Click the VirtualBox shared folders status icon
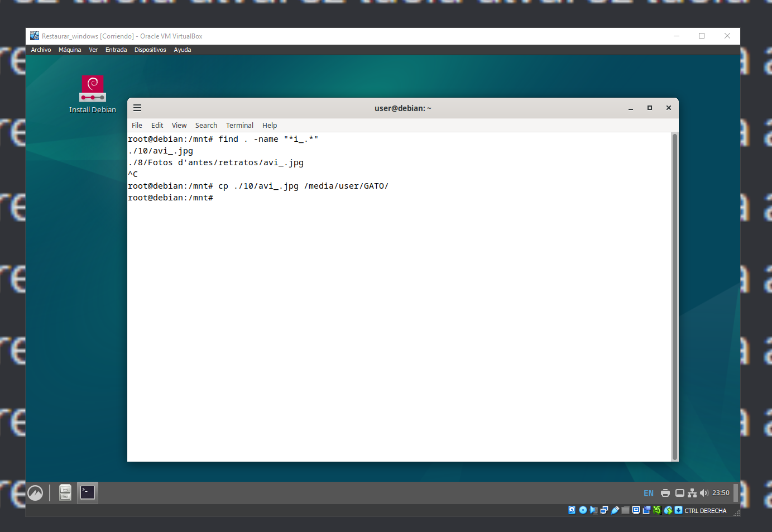The image size is (772, 532). (626, 510)
